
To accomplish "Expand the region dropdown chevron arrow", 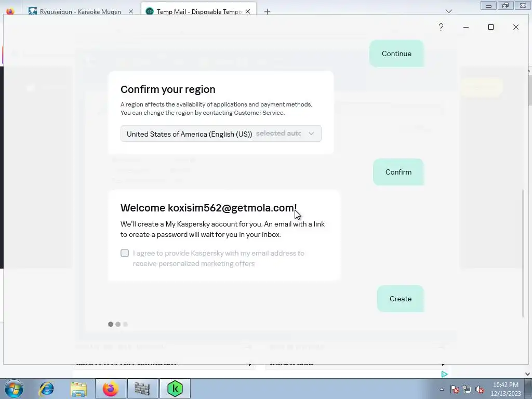I will (x=311, y=134).
